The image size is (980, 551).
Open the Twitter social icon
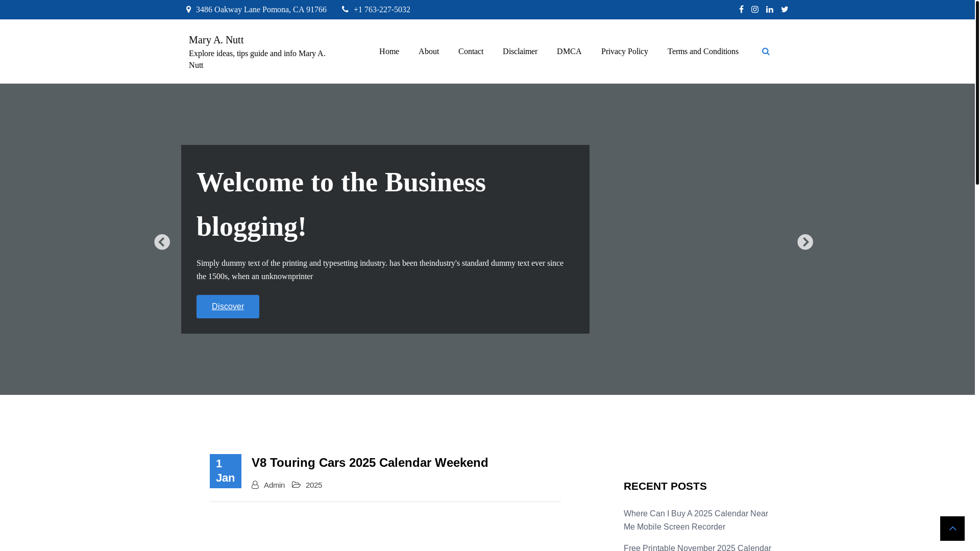785,9
